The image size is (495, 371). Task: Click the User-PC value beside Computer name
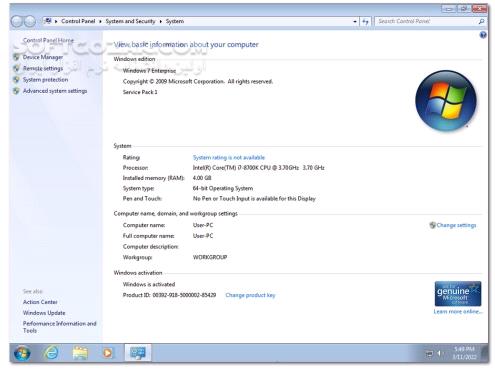point(203,225)
